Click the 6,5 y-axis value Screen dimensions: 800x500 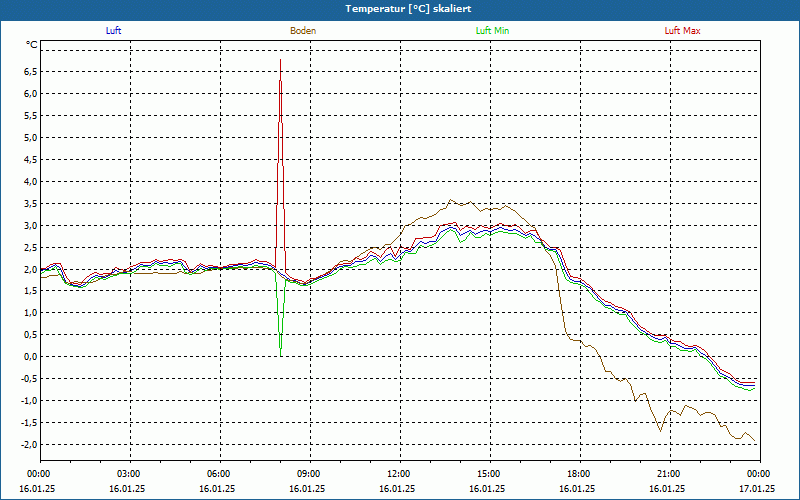point(31,72)
